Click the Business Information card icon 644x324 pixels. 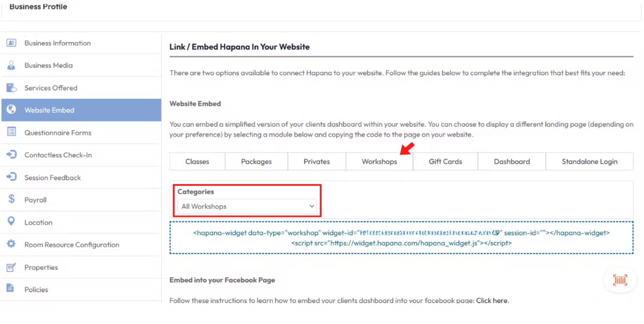click(x=11, y=43)
